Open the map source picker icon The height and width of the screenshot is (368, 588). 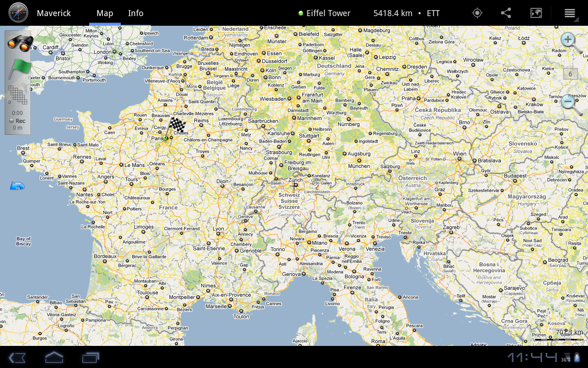536,13
